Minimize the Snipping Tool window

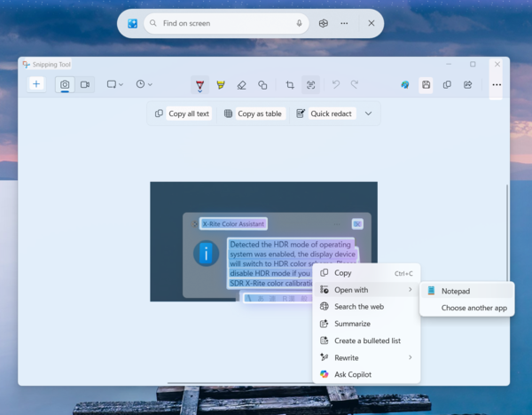[x=449, y=64]
